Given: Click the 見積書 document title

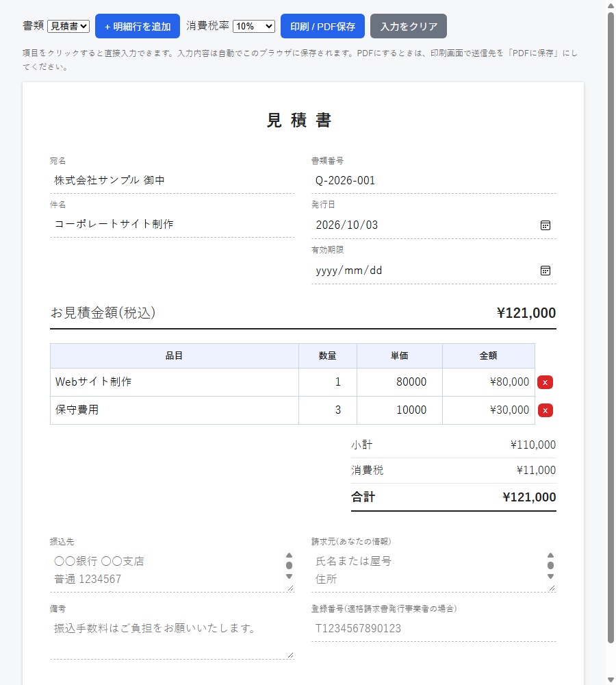Looking at the screenshot, I should tap(300, 120).
